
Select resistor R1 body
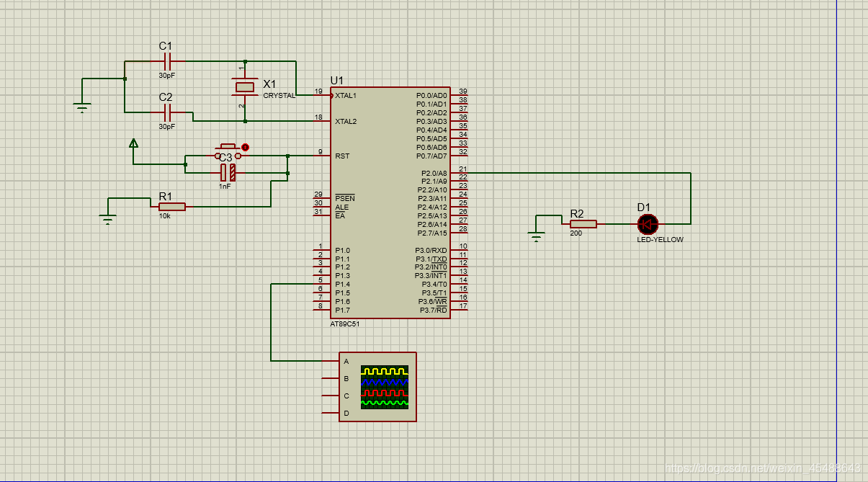[172, 207]
